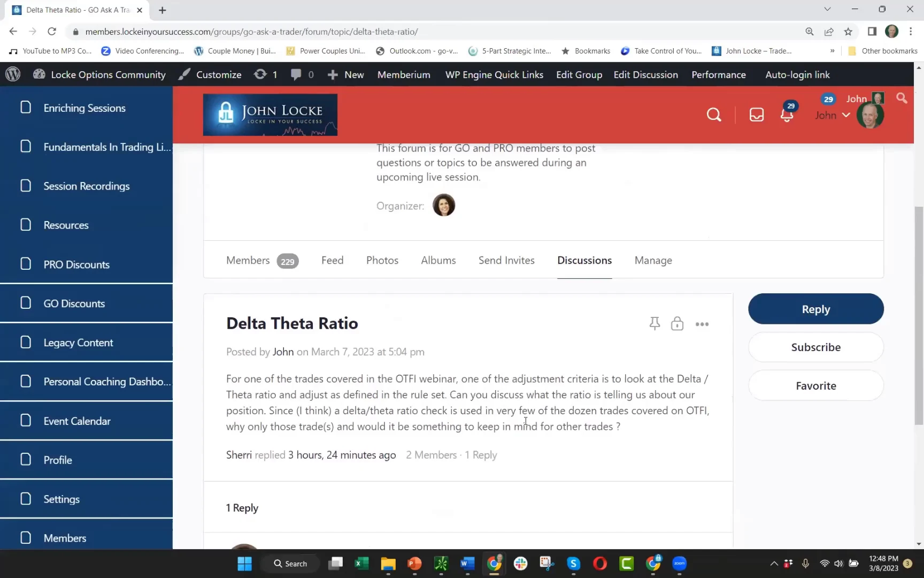Open notifications bell with 29 badge
The height and width of the screenshot is (578, 924).
click(x=787, y=114)
